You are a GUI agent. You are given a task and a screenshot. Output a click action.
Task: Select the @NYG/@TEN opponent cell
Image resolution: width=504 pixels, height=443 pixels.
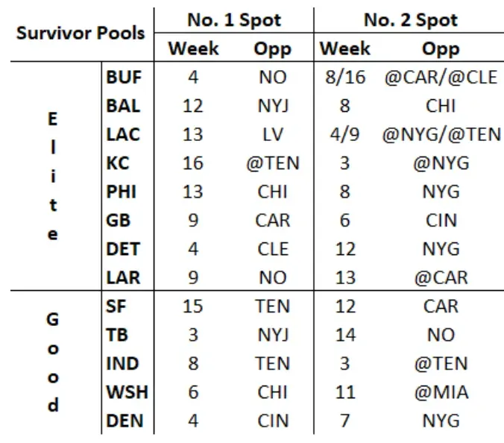[441, 134]
